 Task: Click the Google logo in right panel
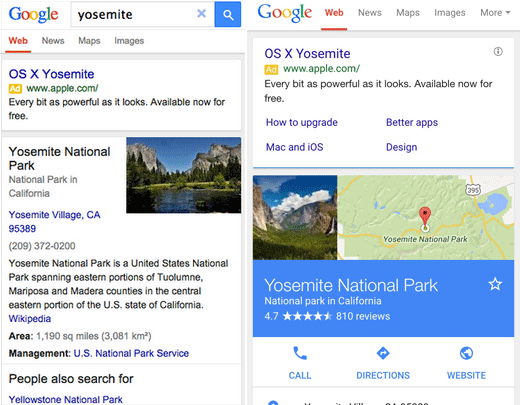pyautogui.click(x=285, y=13)
